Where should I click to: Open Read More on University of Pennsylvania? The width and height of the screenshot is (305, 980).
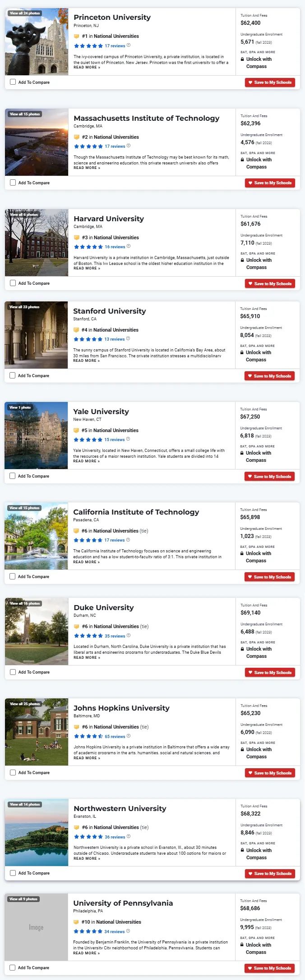pos(87,953)
